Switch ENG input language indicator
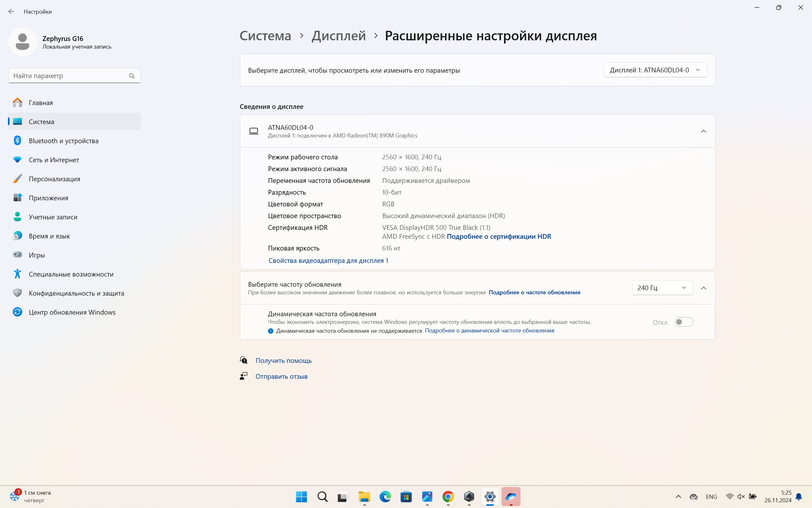This screenshot has height=508, width=812. (711, 497)
